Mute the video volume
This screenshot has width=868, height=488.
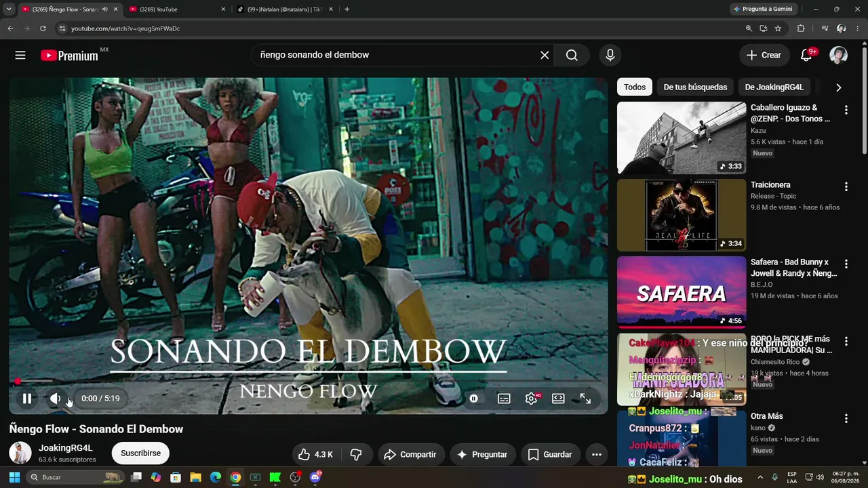click(56, 399)
